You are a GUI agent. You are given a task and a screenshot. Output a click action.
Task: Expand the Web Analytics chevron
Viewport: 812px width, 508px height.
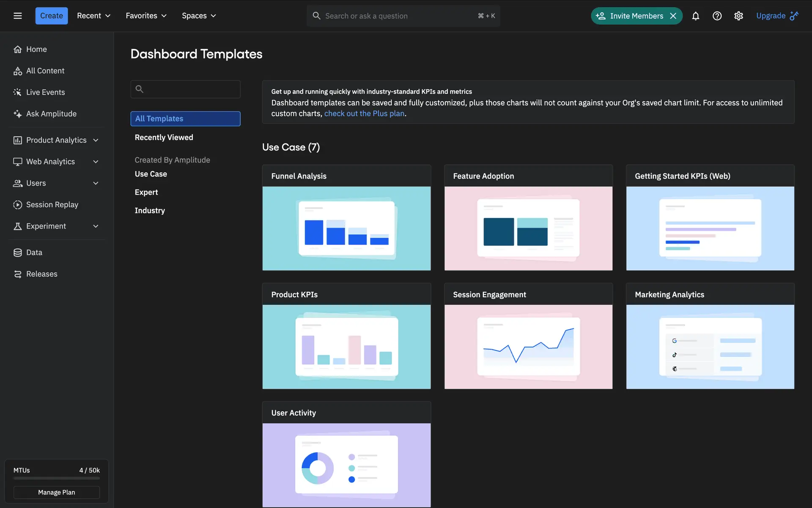96,162
